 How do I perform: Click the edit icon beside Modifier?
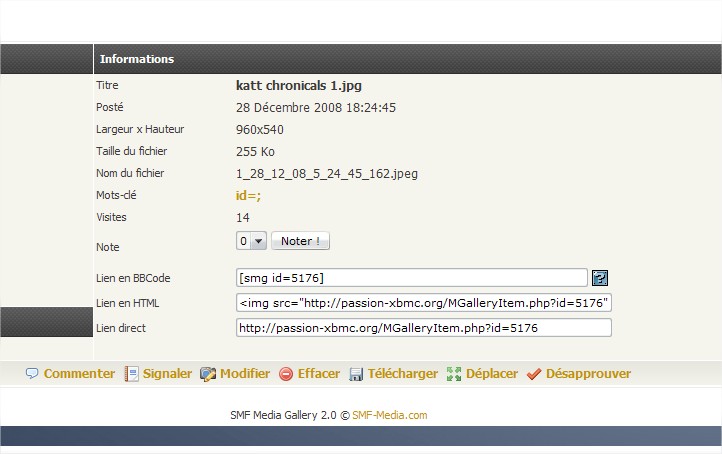click(x=208, y=374)
